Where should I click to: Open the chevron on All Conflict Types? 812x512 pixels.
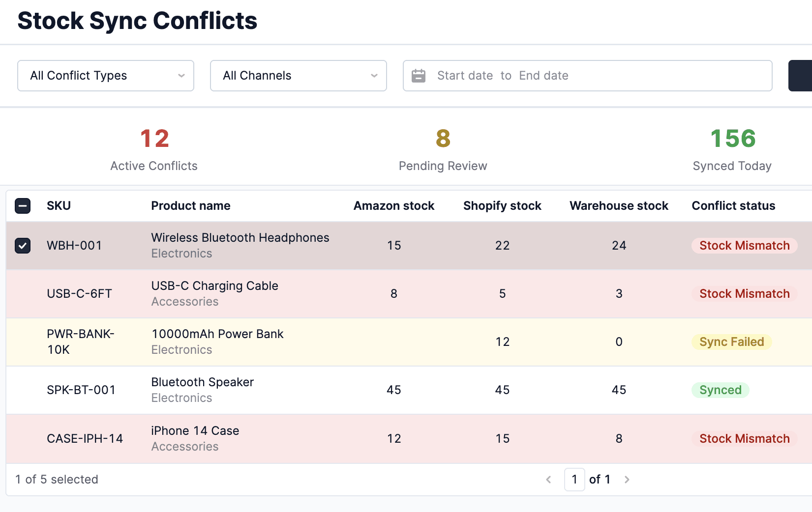[x=181, y=76]
